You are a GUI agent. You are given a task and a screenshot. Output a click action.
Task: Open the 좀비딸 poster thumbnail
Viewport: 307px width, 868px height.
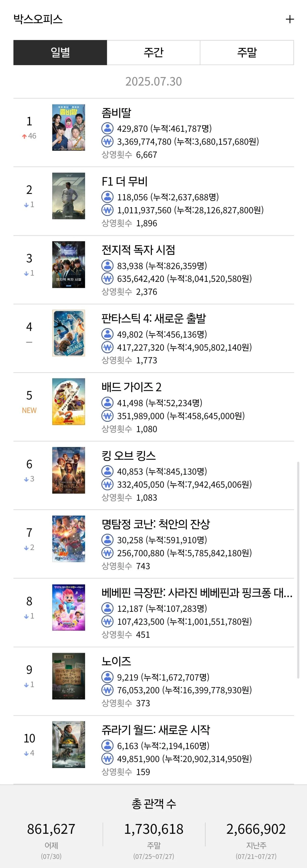coord(69,127)
